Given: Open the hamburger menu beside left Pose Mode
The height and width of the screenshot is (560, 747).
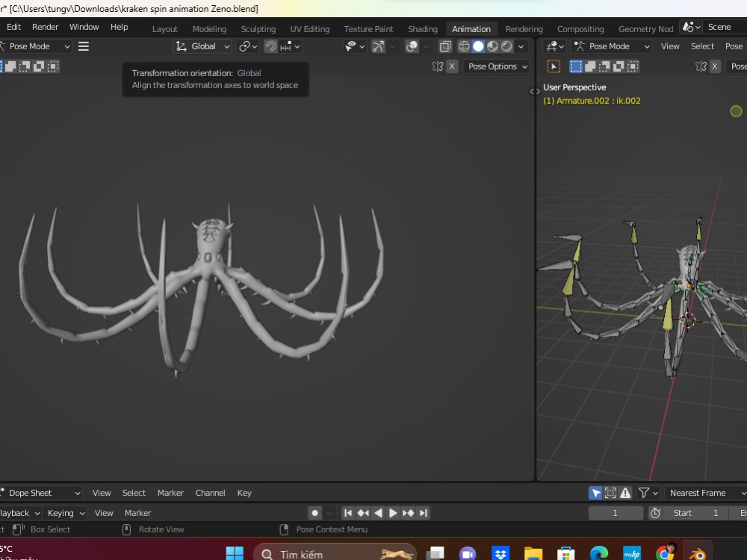Looking at the screenshot, I should click(x=84, y=46).
